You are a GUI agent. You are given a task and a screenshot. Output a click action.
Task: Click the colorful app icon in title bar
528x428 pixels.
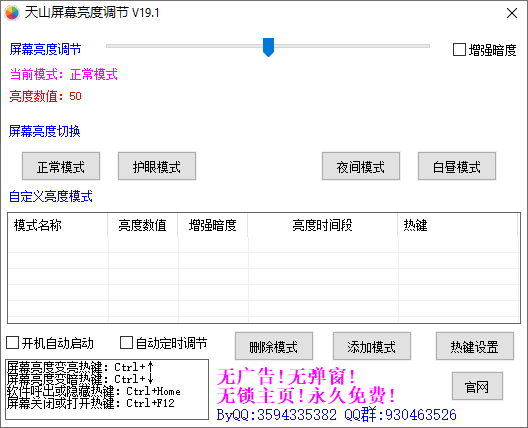coord(12,13)
